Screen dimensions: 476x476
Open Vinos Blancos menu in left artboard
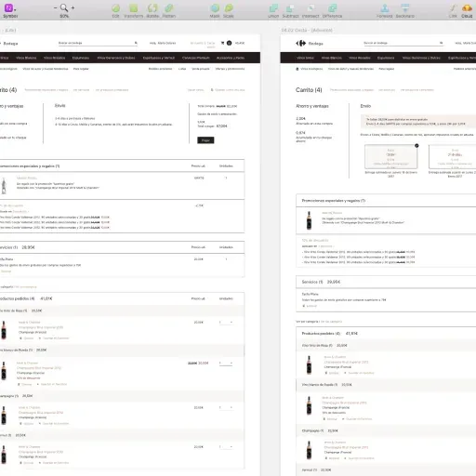click(x=26, y=58)
